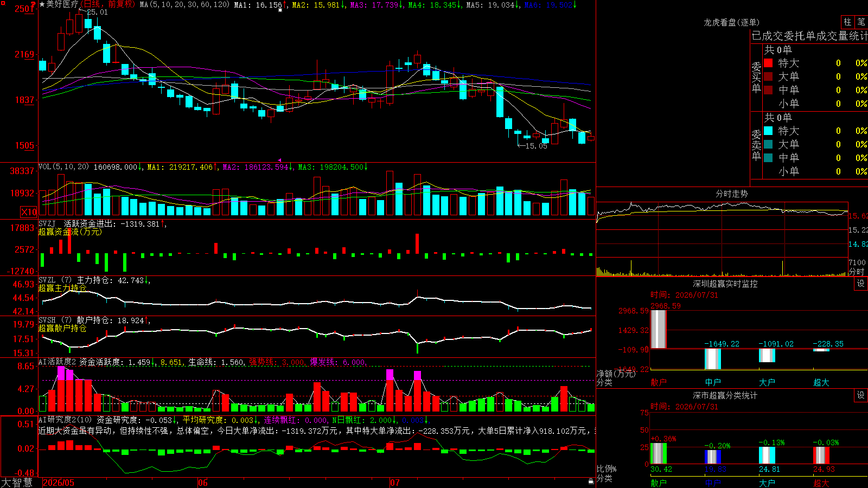Viewport: 868px width, 488px height.
Task: Select 散户 category in 深市超赢分类统计 chart
Action: click(x=659, y=483)
